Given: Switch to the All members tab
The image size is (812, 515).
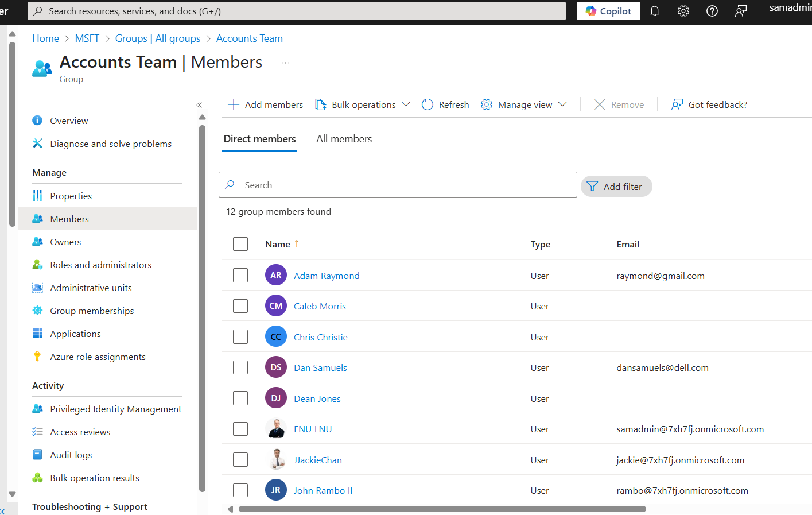Looking at the screenshot, I should 344,139.
